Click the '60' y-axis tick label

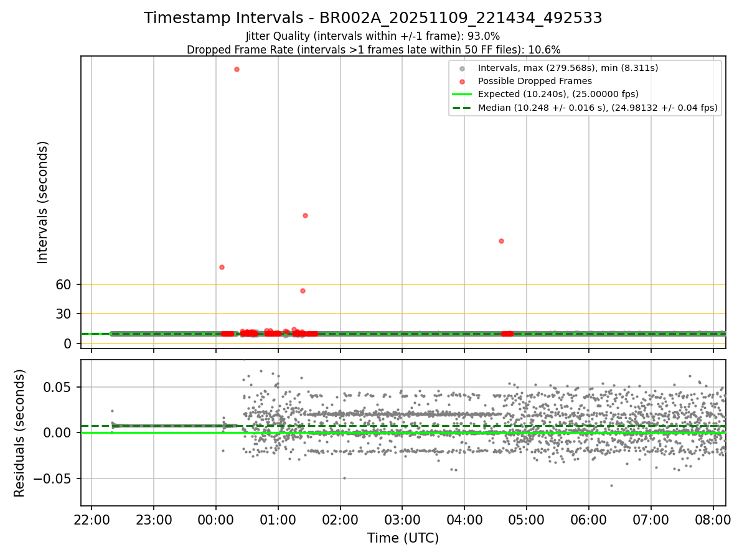click(64, 284)
